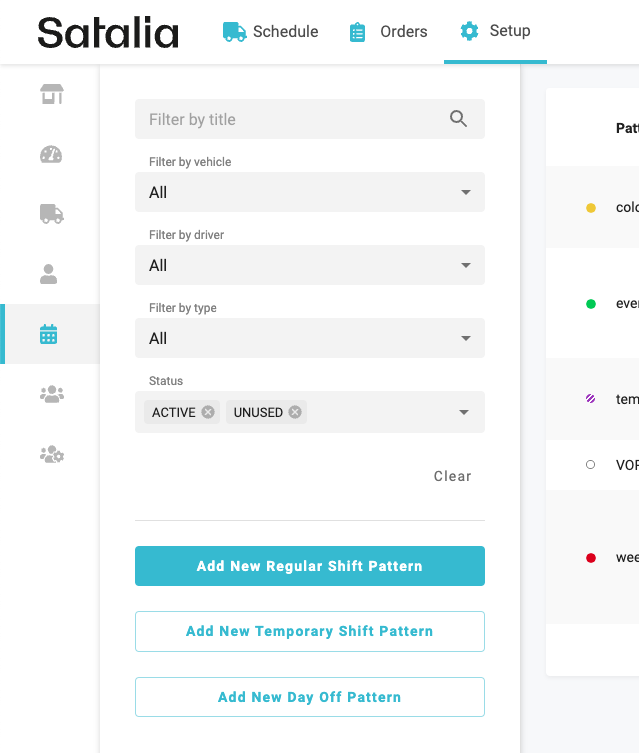Open the single person drivers icon
Image resolution: width=639 pixels, height=753 pixels.
pyautogui.click(x=51, y=274)
